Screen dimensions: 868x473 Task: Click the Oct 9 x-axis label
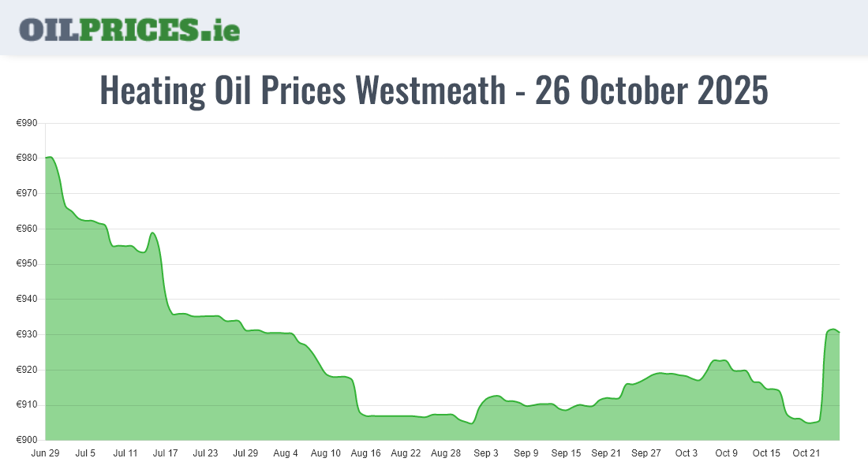point(726,453)
